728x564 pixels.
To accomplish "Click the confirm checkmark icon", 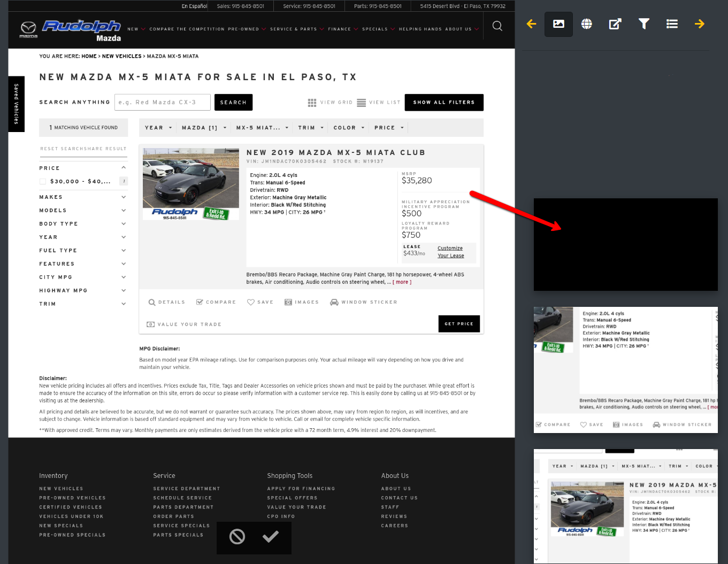I will click(271, 537).
